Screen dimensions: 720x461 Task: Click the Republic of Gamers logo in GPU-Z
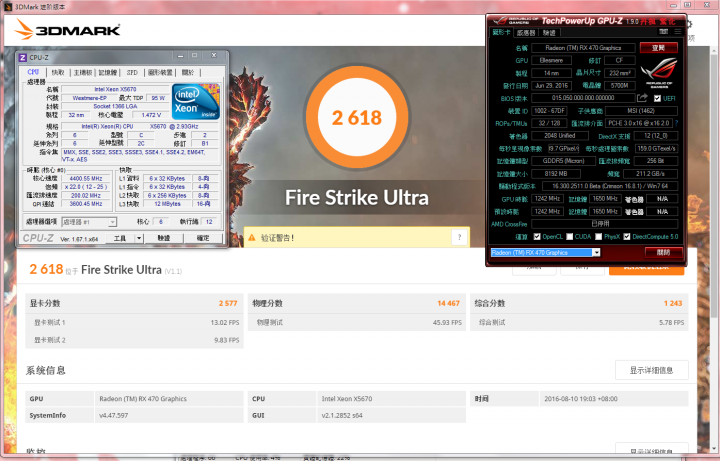[658, 73]
